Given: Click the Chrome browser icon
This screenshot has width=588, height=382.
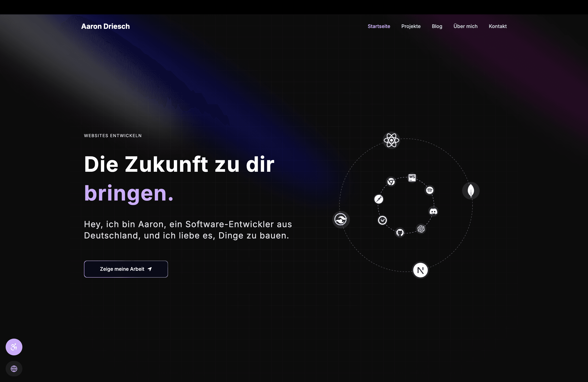Looking at the screenshot, I should (x=391, y=182).
